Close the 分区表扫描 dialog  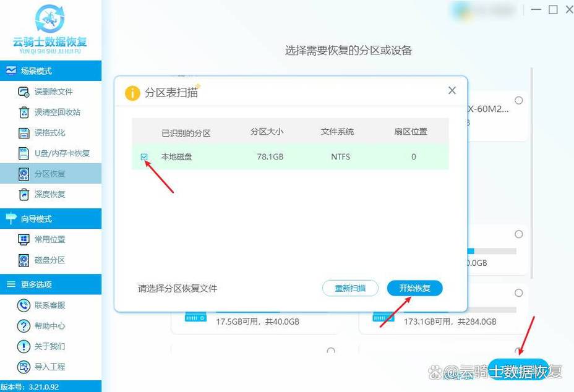(x=452, y=91)
